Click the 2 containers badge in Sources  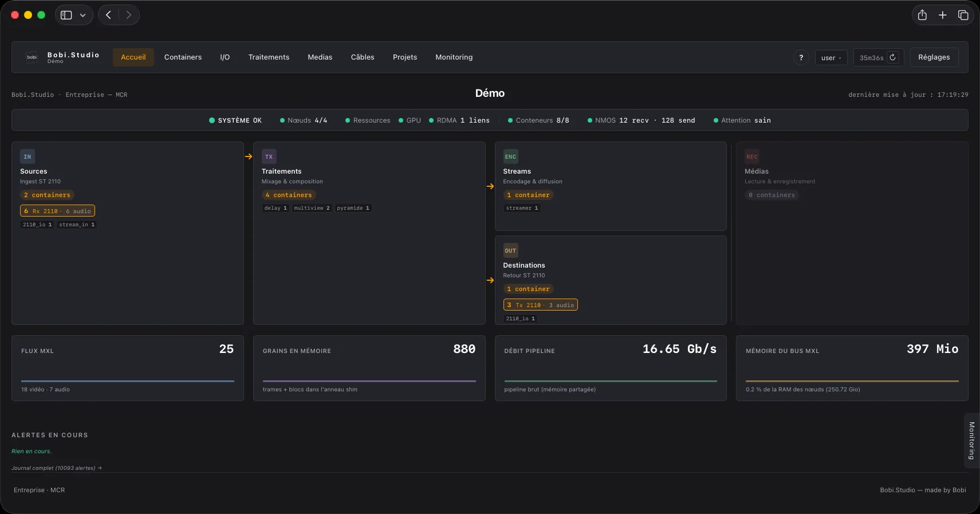[47, 195]
